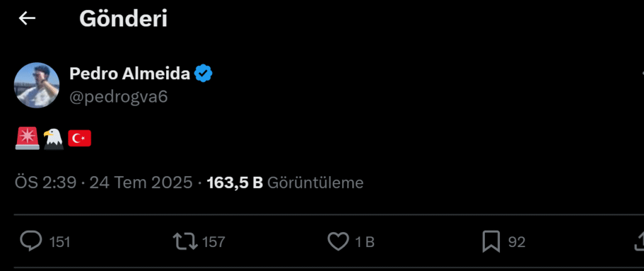Screen dimensions: 644x271
Task: Click the red siren emoji
Action: coord(26,138)
